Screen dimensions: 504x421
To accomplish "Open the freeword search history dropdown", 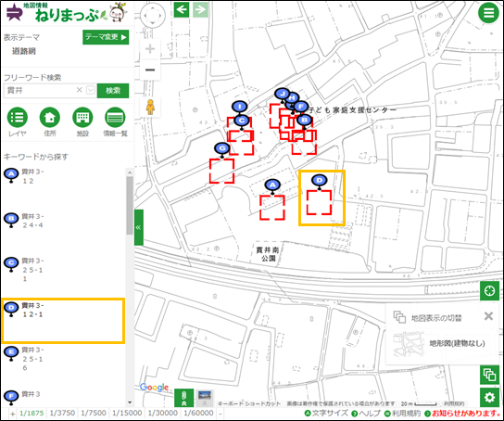I will click(x=91, y=90).
